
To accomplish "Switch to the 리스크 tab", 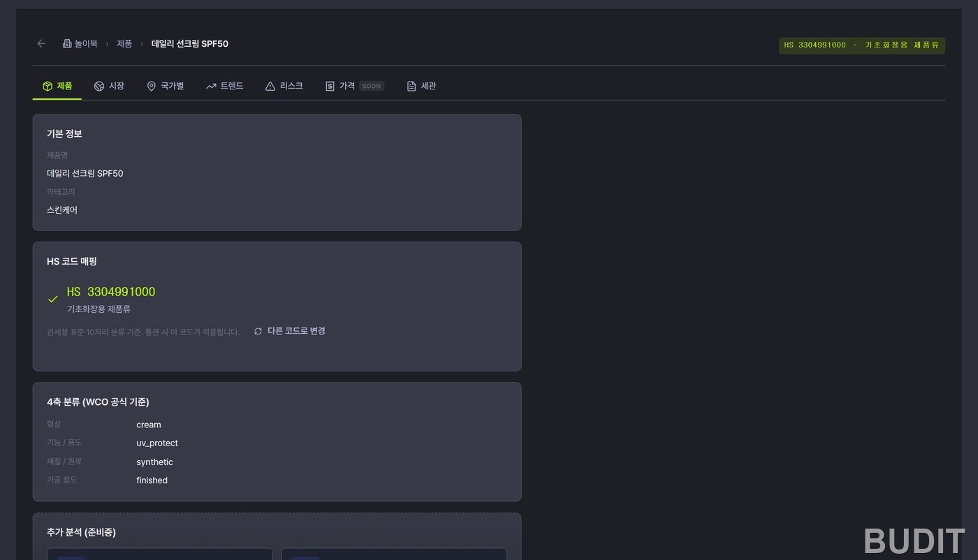I will click(x=284, y=86).
